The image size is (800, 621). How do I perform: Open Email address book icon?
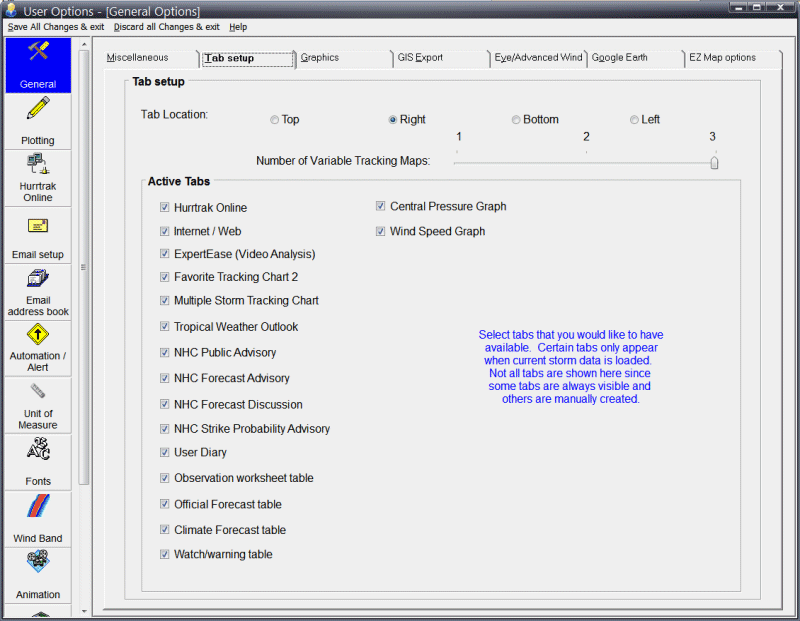click(x=38, y=279)
